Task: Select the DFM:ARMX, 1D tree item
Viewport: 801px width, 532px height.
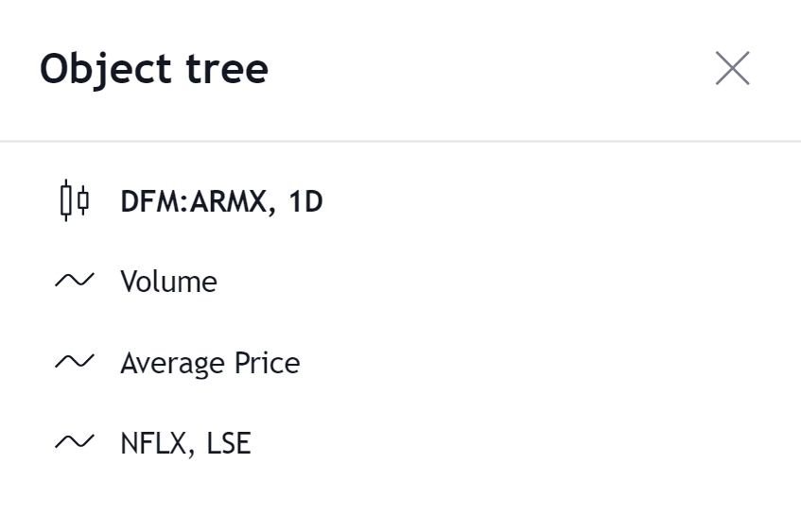Action: (221, 201)
